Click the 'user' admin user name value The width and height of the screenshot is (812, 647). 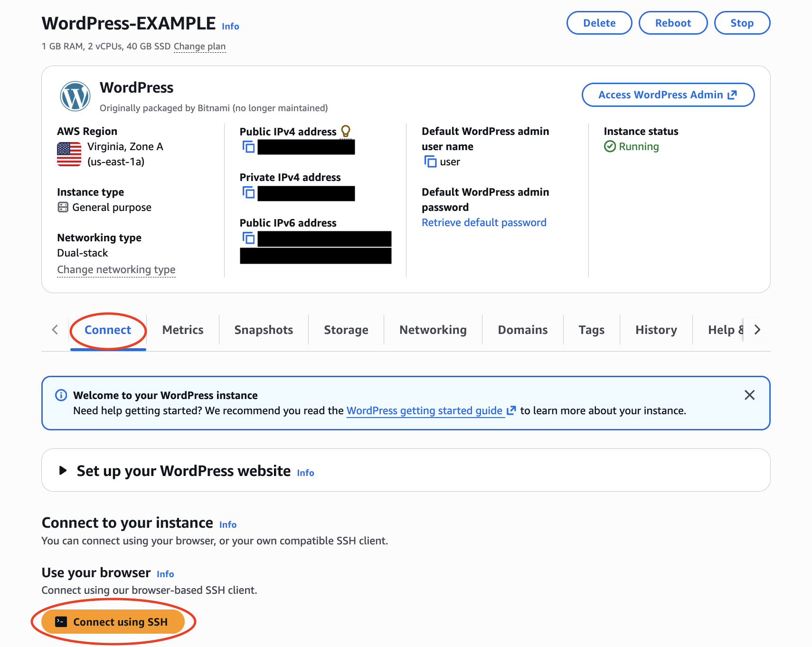click(450, 162)
